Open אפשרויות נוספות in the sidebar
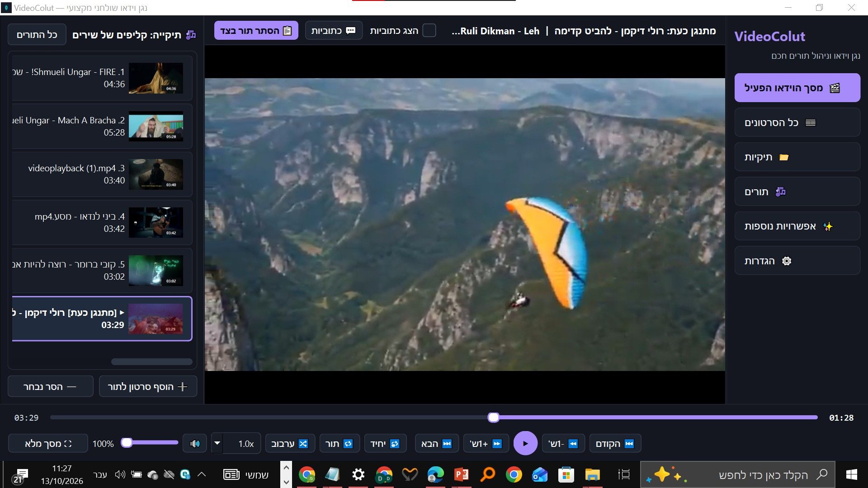Screen dimensions: 868x488 (797, 226)
